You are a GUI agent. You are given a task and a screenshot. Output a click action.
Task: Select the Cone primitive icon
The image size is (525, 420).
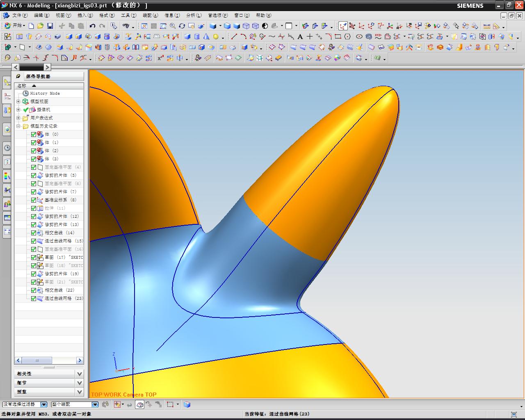point(206,37)
